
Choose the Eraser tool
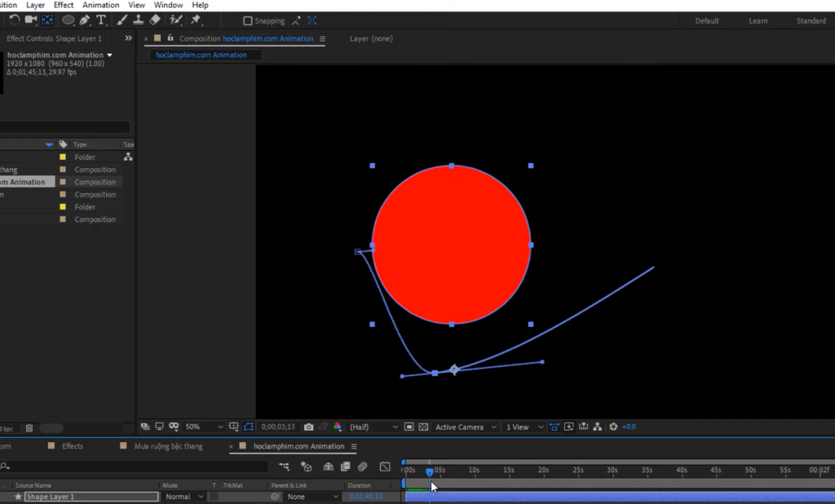[x=156, y=20]
